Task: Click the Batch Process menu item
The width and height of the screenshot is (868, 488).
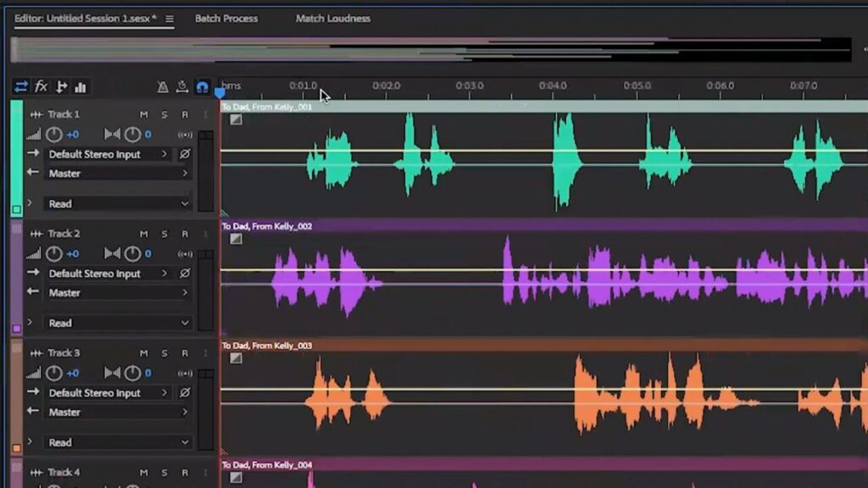Action: point(226,18)
